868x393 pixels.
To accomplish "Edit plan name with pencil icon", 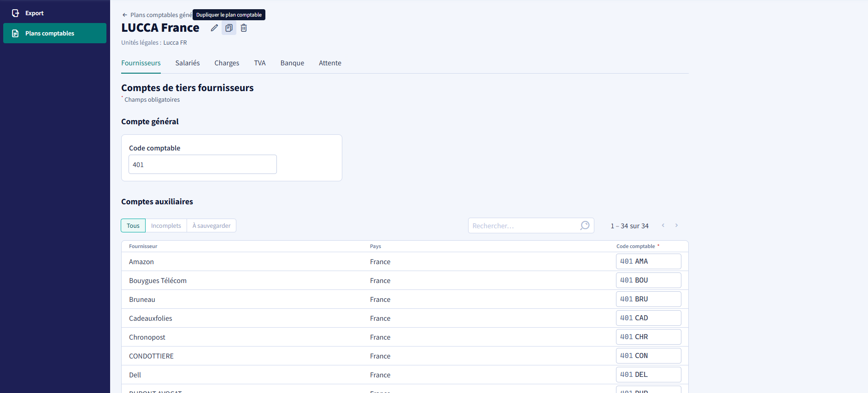I will pyautogui.click(x=214, y=28).
